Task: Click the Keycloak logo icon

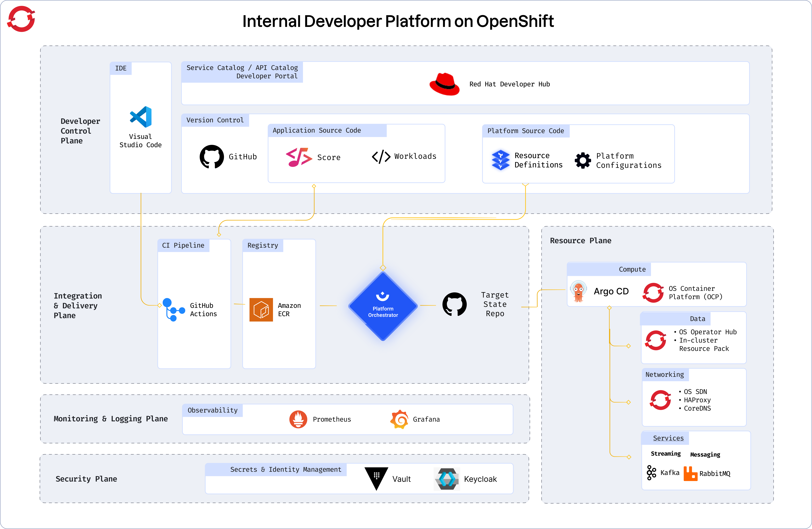Action: (x=447, y=479)
